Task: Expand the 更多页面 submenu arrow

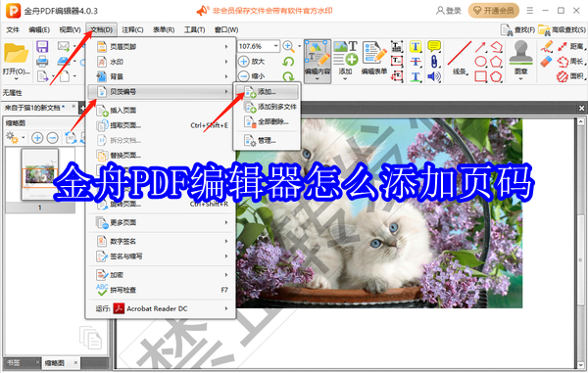Action: 226,223
